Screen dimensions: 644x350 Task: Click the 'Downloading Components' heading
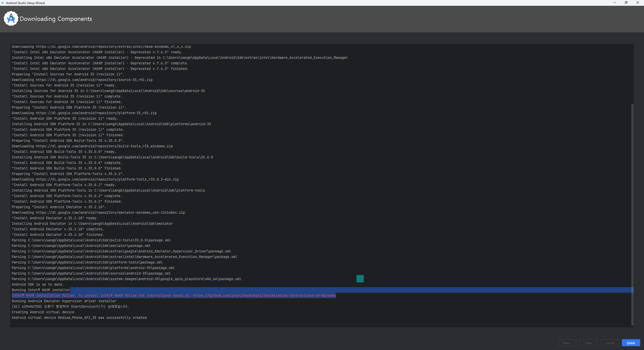tap(56, 19)
